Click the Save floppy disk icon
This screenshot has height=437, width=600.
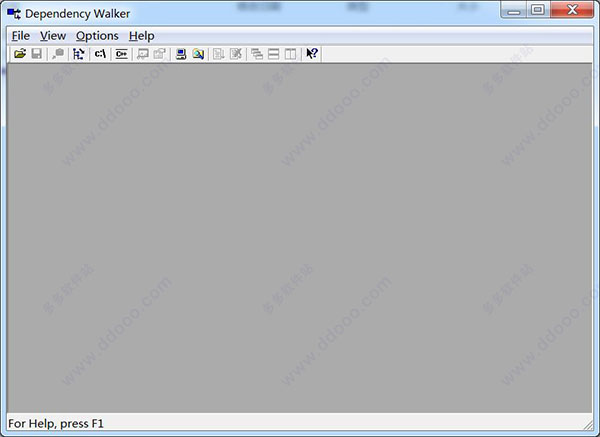[x=37, y=54]
